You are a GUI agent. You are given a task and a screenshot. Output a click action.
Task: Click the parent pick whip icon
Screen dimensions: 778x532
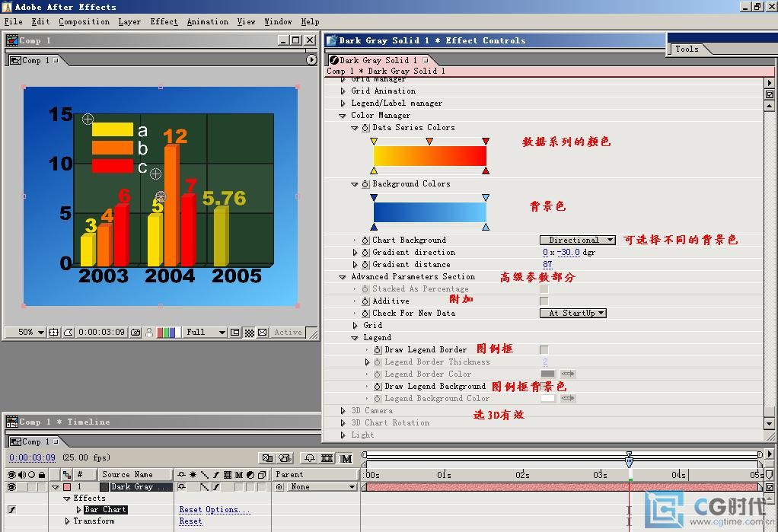[x=279, y=487]
